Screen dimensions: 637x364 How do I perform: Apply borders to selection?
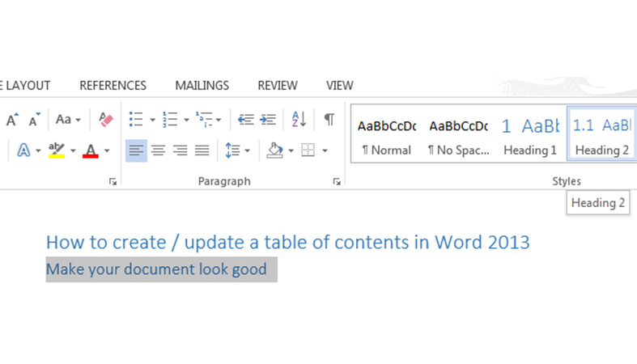pos(308,150)
